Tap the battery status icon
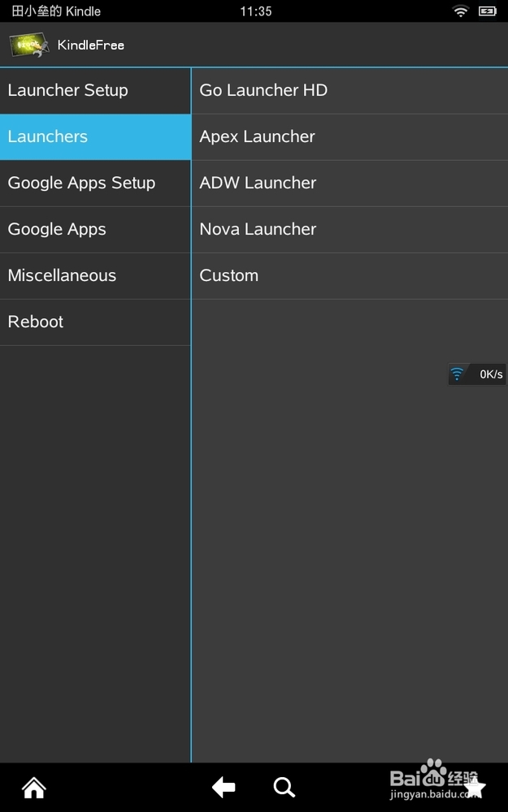The height and width of the screenshot is (812, 508). coord(487,11)
